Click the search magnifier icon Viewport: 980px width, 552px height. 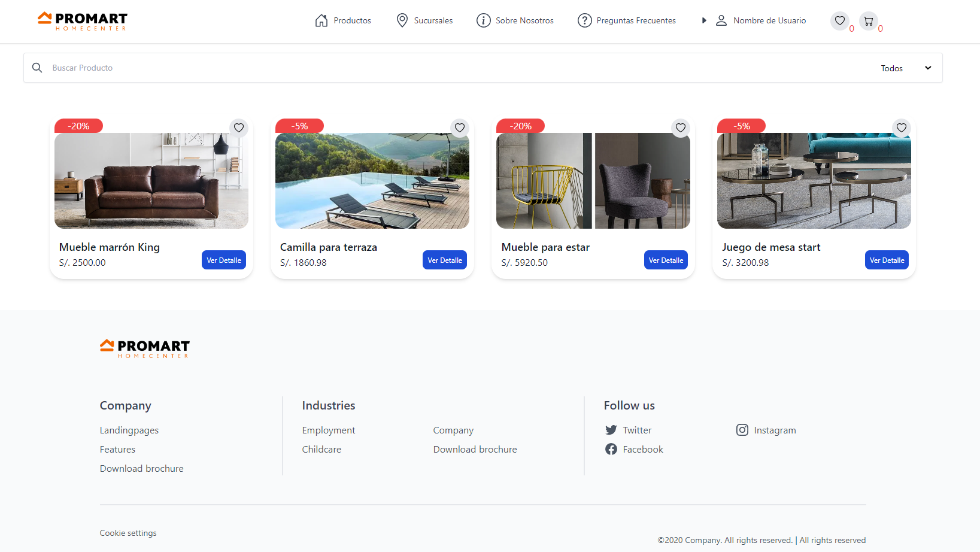[37, 68]
